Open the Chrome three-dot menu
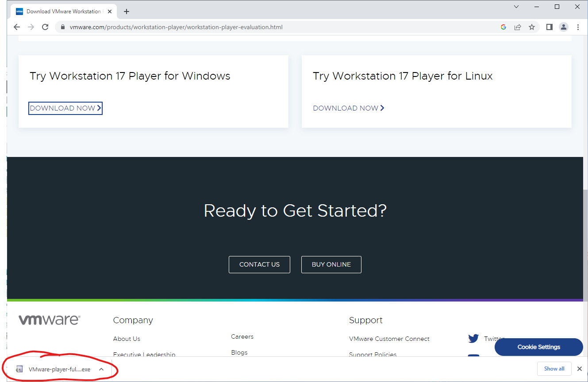This screenshot has width=588, height=382. pyautogui.click(x=578, y=27)
